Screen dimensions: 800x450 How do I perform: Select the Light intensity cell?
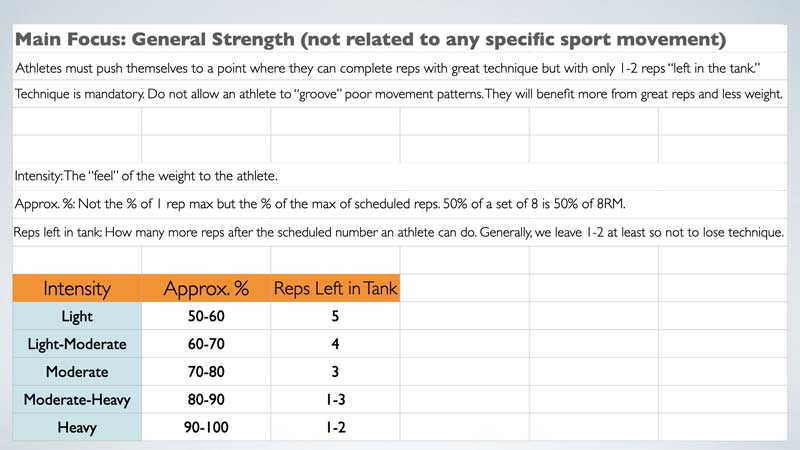click(77, 316)
